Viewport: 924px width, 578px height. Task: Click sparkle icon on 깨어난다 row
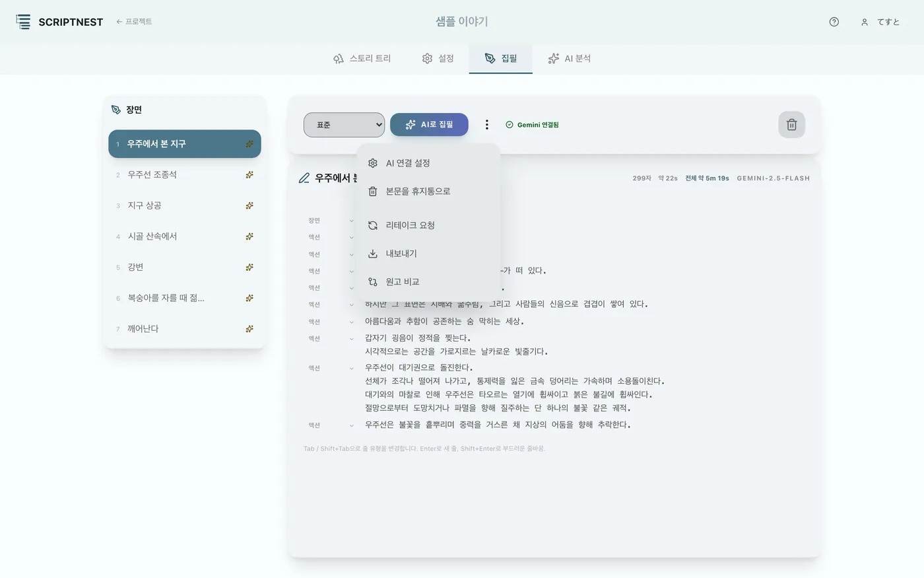coord(249,329)
